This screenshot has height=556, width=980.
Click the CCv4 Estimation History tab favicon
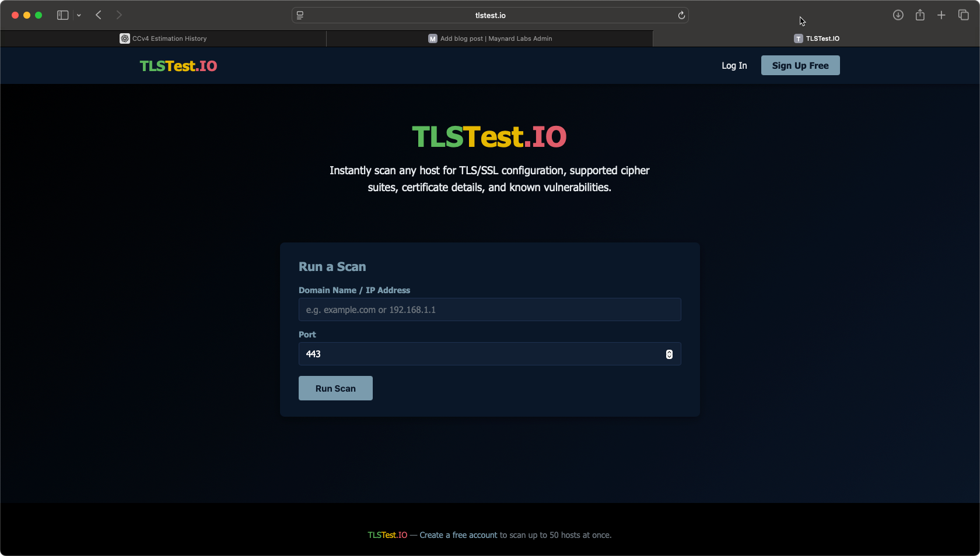click(125, 38)
